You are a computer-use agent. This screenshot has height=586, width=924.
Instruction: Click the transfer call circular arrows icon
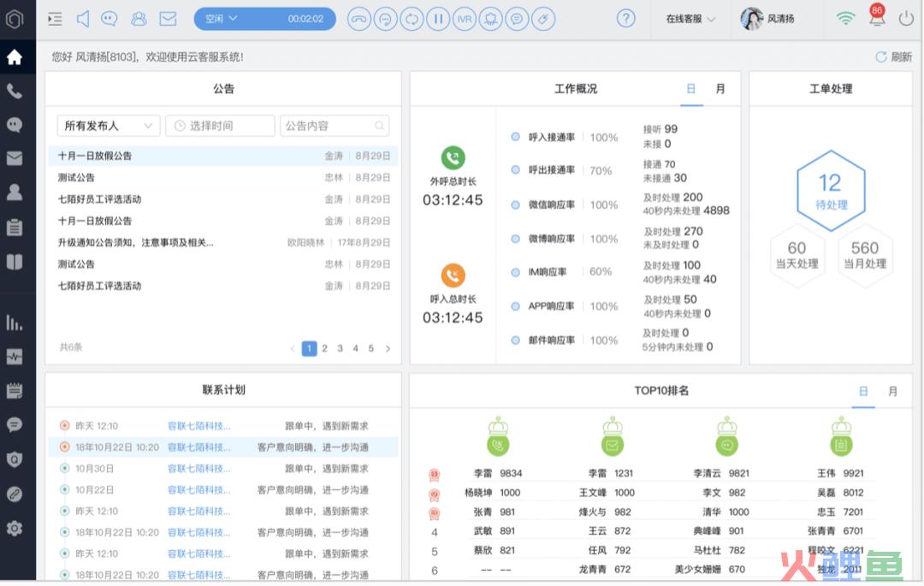point(412,19)
